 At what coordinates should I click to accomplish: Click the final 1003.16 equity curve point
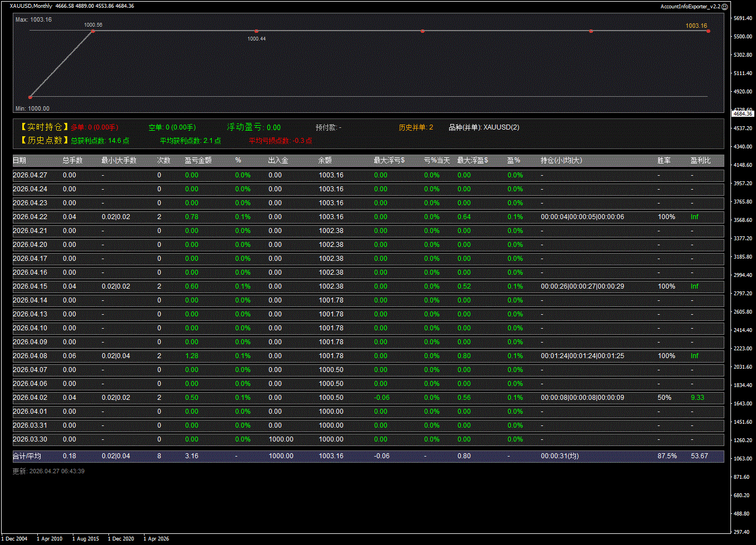708,31
